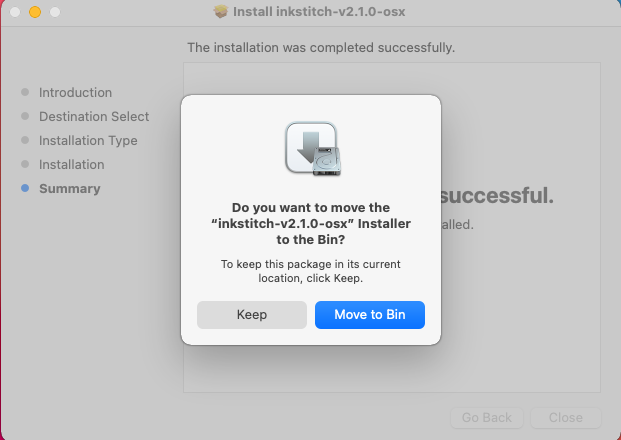Click the package box icon in title bar
The height and width of the screenshot is (440, 621).
(x=221, y=11)
